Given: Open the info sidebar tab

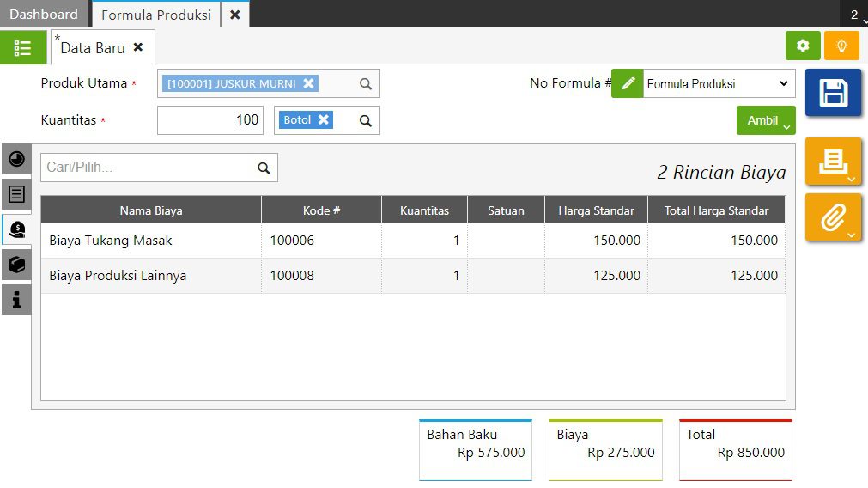Looking at the screenshot, I should (16, 300).
